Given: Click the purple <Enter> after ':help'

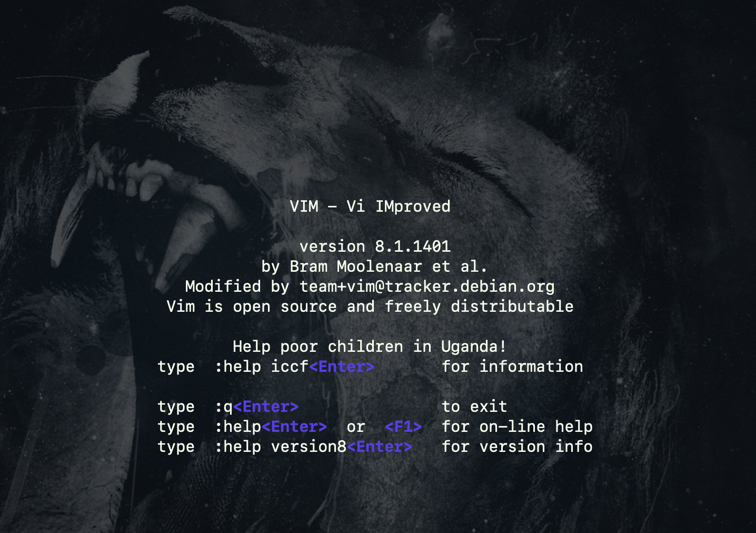Looking at the screenshot, I should tap(294, 427).
